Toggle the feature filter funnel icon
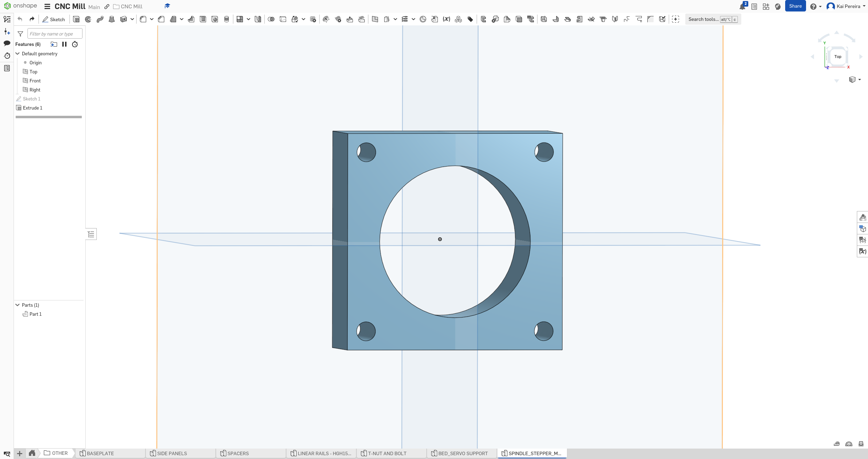This screenshot has height=459, width=868. pyautogui.click(x=21, y=34)
